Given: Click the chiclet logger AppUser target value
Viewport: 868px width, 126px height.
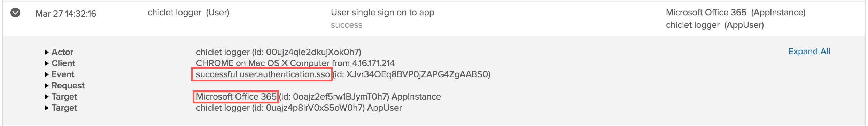Looking at the screenshot, I should (x=299, y=108).
